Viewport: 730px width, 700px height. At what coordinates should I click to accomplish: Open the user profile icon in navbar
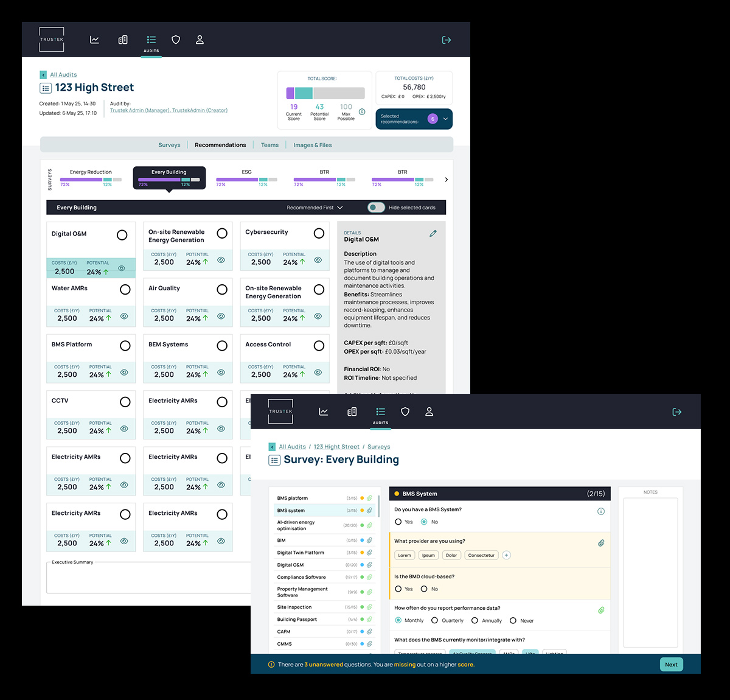[200, 39]
